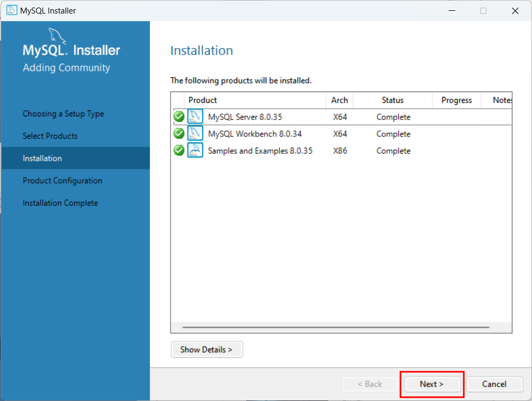Click the X86 arch cell
Viewport: 532px width, 401px height.
[x=340, y=150]
